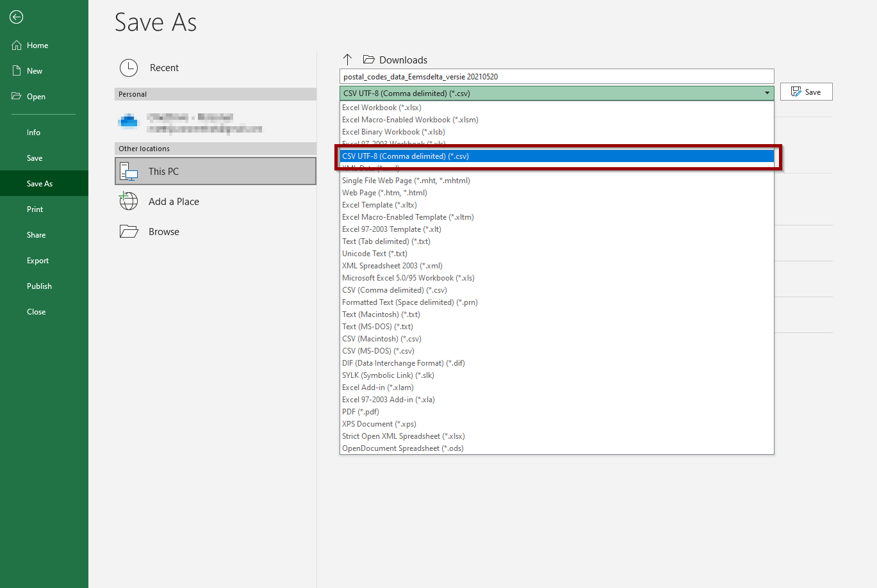This screenshot has width=877, height=588.
Task: Click the Save button
Action: coord(806,92)
